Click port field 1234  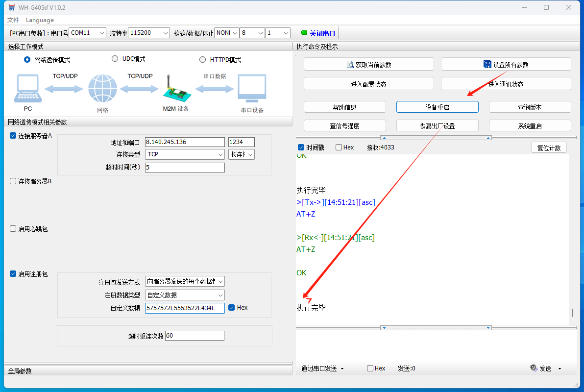pyautogui.click(x=242, y=142)
